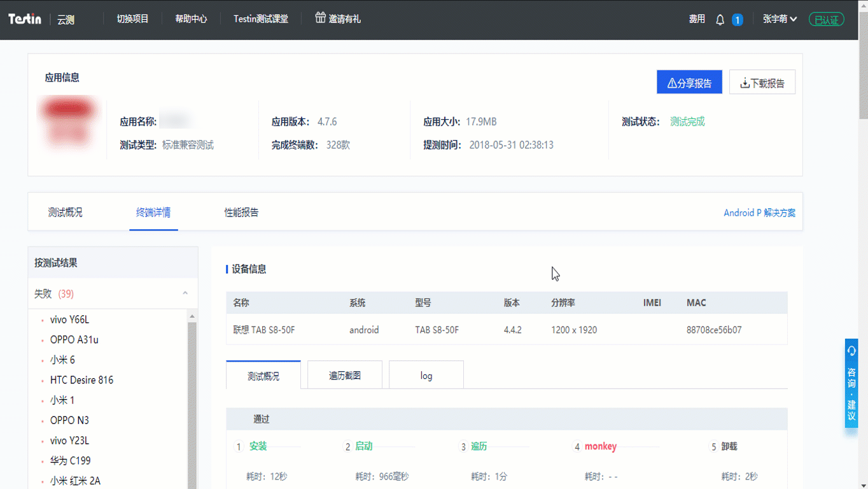Image resolution: width=868 pixels, height=489 pixels.
Task: Click the 云测 brand text
Action: click(66, 20)
